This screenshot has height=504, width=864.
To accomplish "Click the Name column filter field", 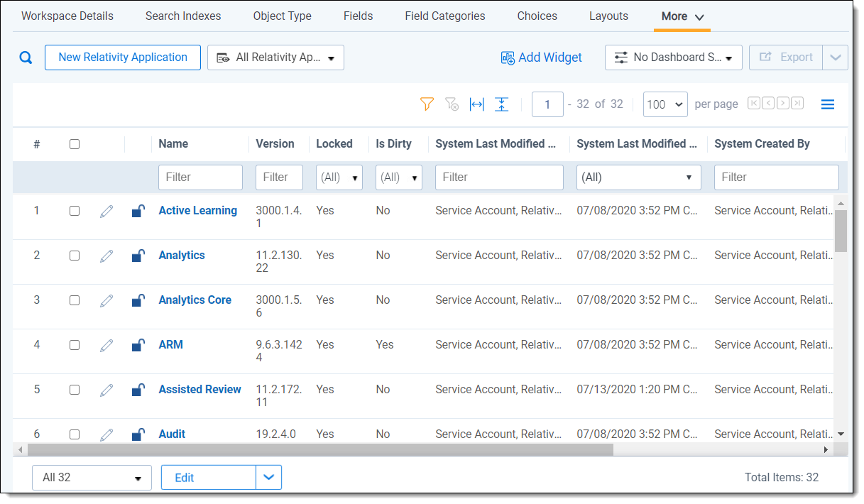I will click(200, 177).
